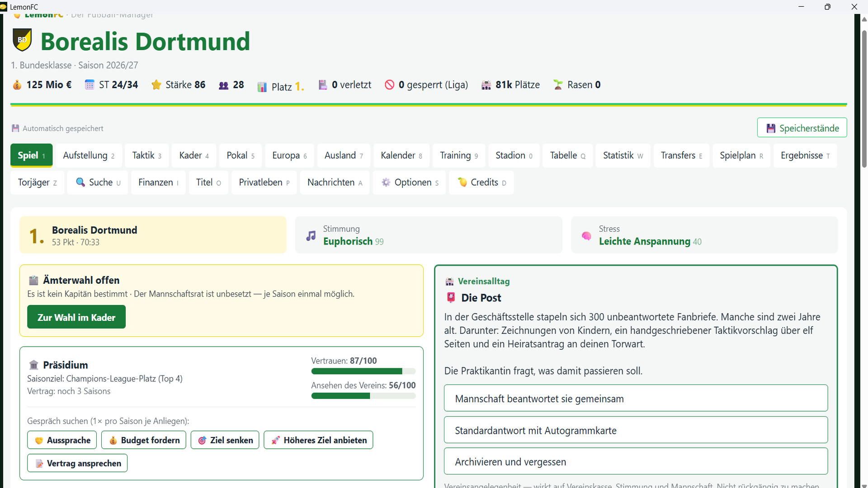Go to the Finanzen tab
The image size is (868, 488).
[x=158, y=183]
